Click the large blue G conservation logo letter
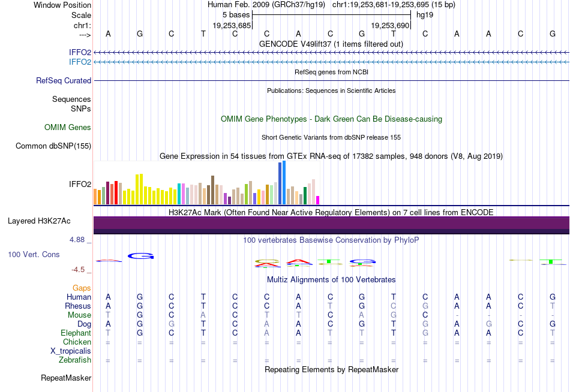 click(x=140, y=256)
